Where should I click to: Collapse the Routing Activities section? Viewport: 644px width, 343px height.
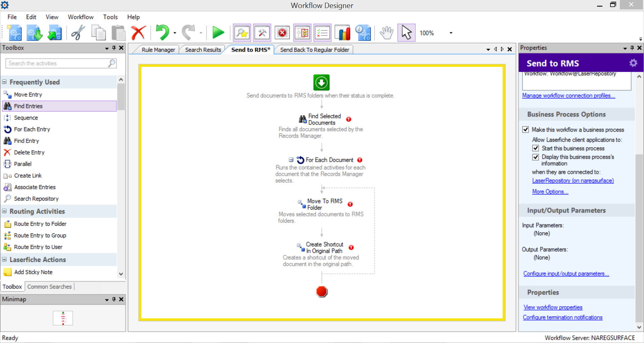(x=4, y=211)
